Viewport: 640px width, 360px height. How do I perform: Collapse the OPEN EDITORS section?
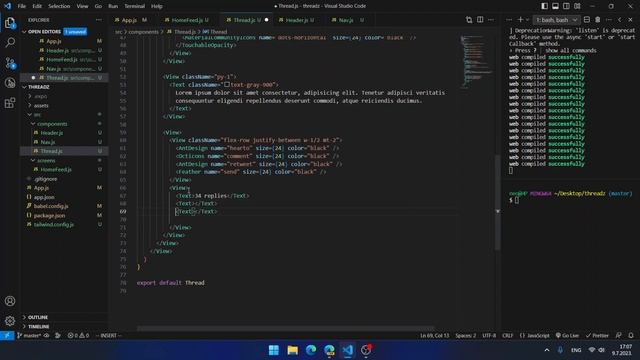coord(24,31)
